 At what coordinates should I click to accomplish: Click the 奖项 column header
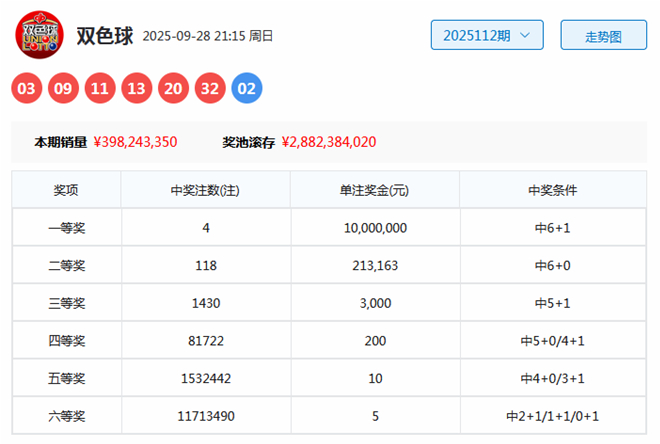pyautogui.click(x=66, y=190)
